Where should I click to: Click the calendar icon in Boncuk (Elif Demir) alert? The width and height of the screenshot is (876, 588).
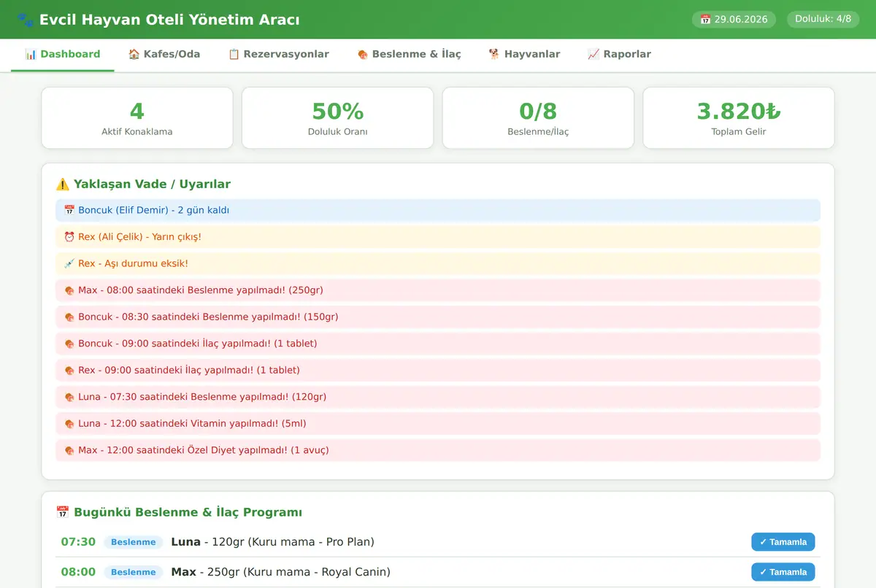(x=69, y=210)
